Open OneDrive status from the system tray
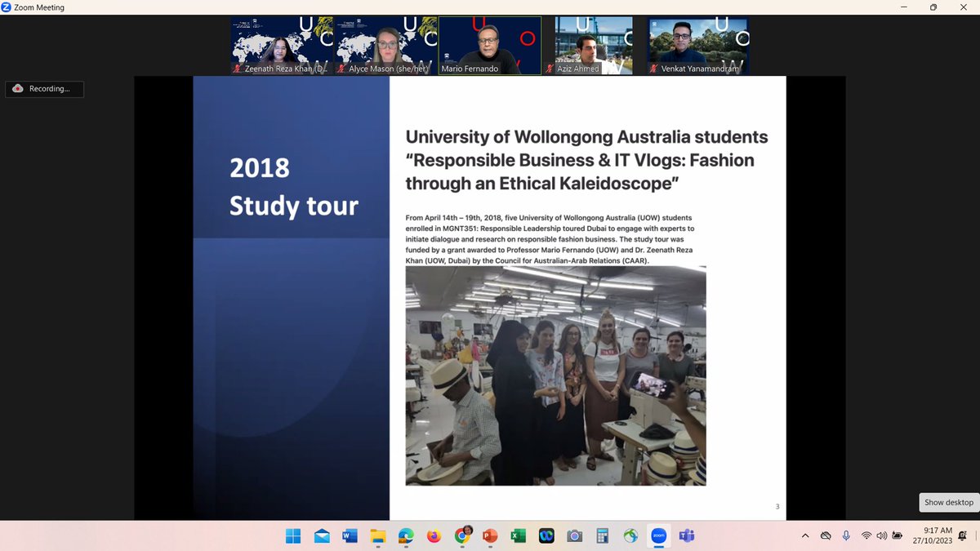Screen dimensions: 980x551 tap(826, 535)
